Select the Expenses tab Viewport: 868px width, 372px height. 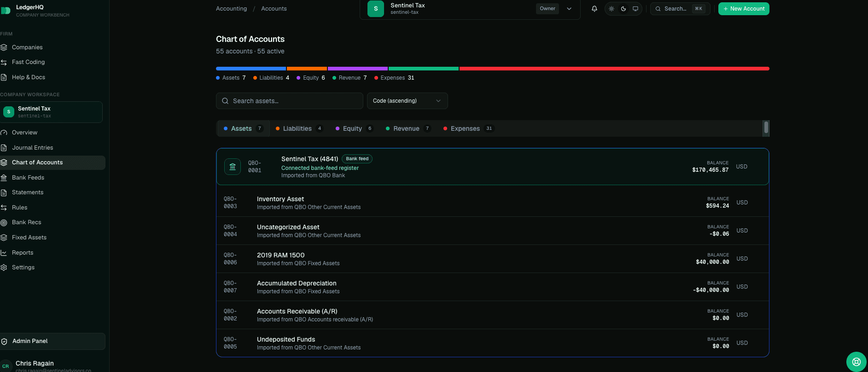468,128
